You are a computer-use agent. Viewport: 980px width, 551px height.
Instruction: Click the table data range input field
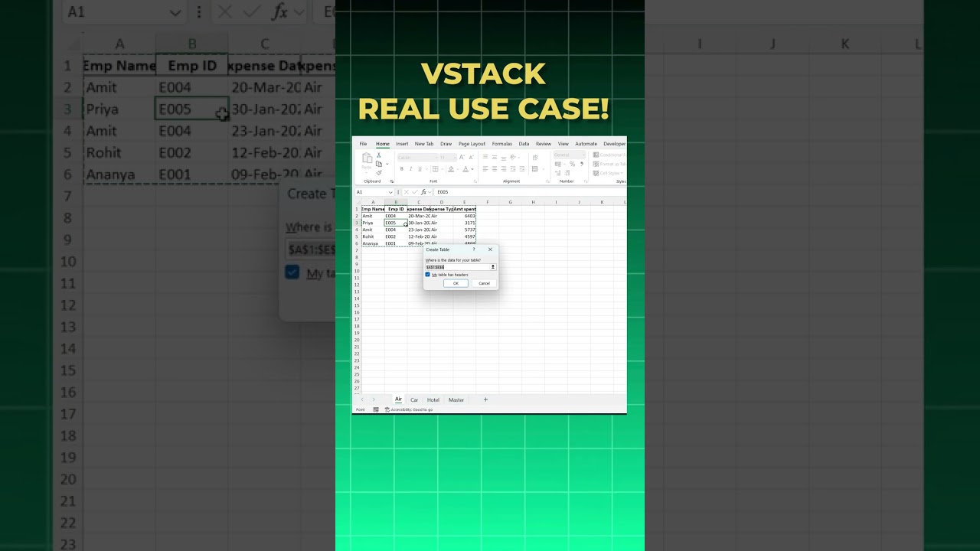[457, 266]
